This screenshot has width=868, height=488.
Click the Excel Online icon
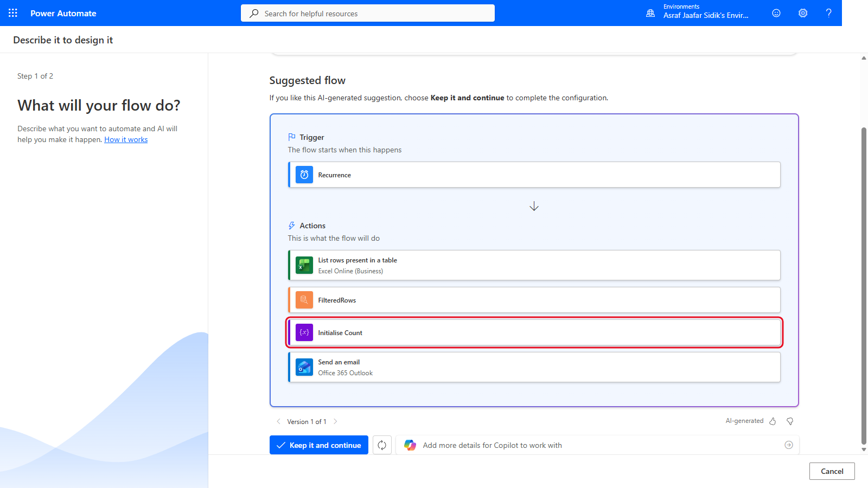[304, 265]
